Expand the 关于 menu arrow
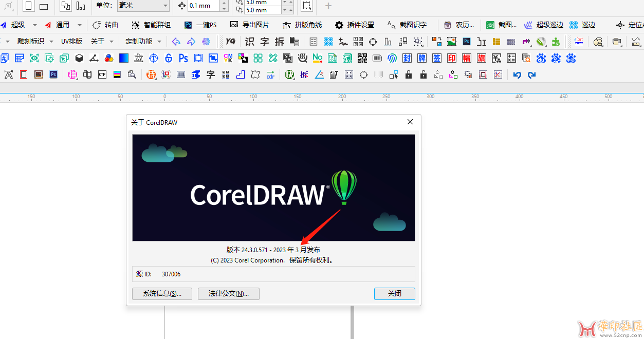The width and height of the screenshot is (644, 339). tap(112, 42)
